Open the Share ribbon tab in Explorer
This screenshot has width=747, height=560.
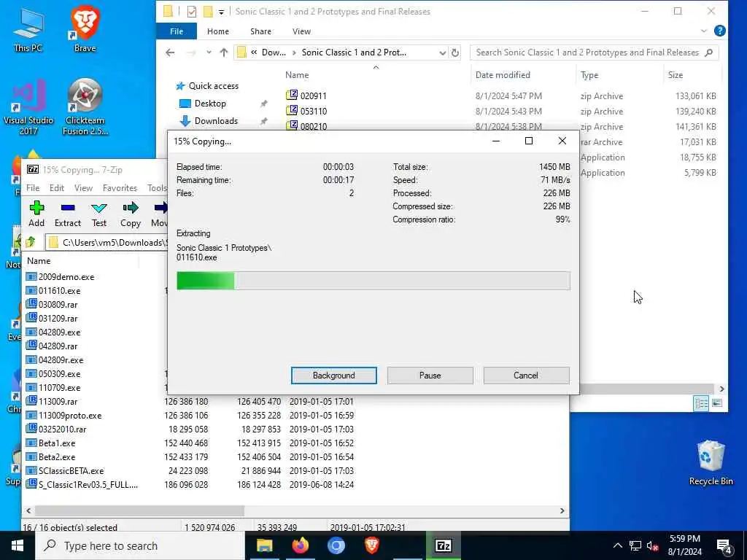(260, 31)
